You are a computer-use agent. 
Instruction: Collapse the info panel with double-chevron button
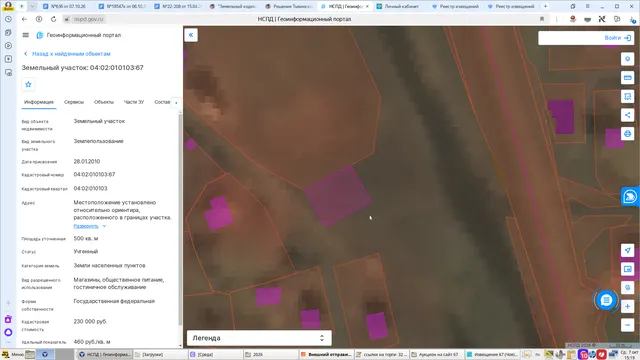(191, 35)
